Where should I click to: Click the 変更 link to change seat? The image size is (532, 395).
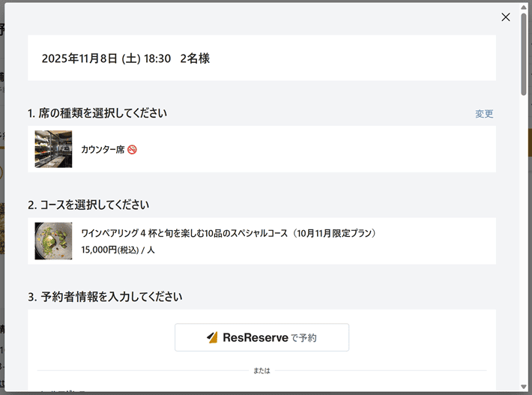point(484,114)
